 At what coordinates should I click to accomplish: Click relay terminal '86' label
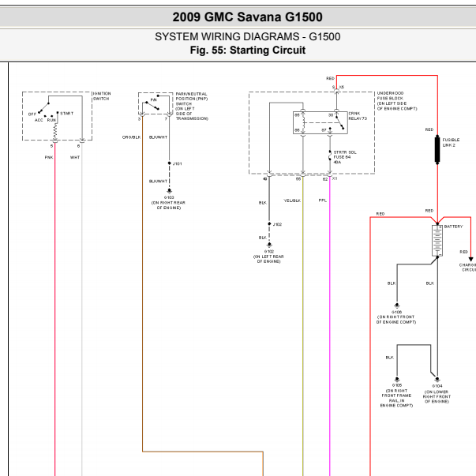pyautogui.click(x=297, y=130)
